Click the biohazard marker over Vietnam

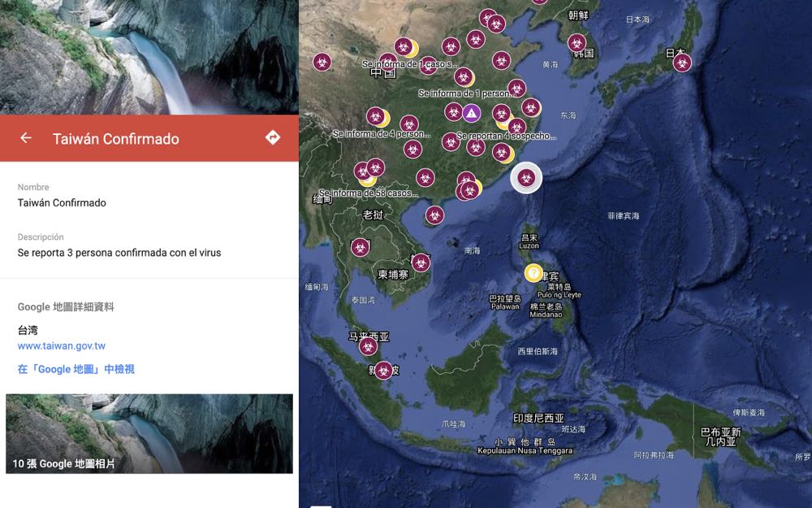[421, 263]
